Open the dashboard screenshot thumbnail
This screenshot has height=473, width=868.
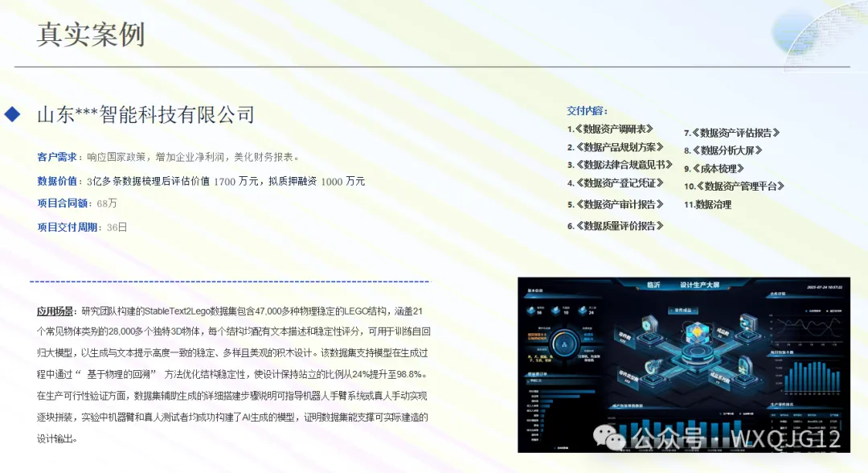684,365
